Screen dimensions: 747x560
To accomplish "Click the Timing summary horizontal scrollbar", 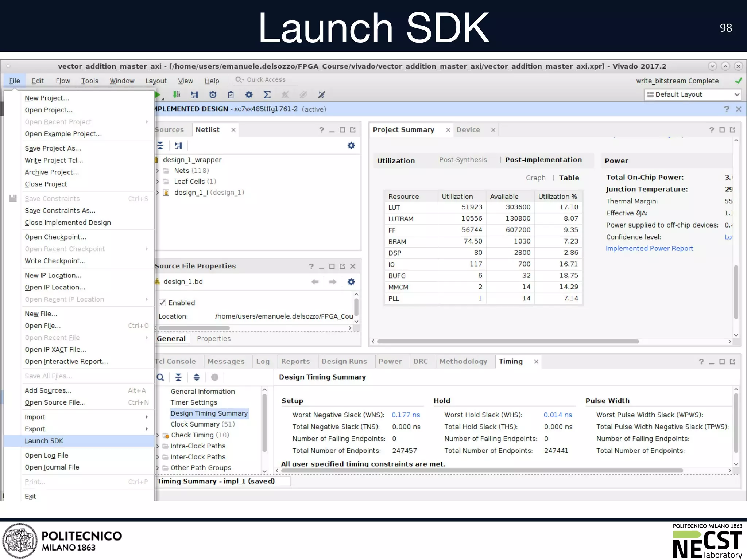I will (481, 471).
